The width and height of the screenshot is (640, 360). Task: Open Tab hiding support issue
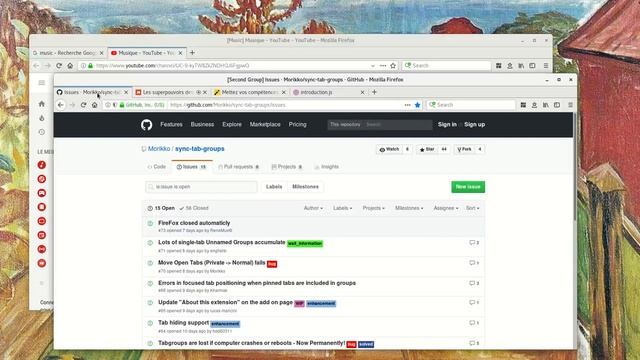(x=183, y=322)
